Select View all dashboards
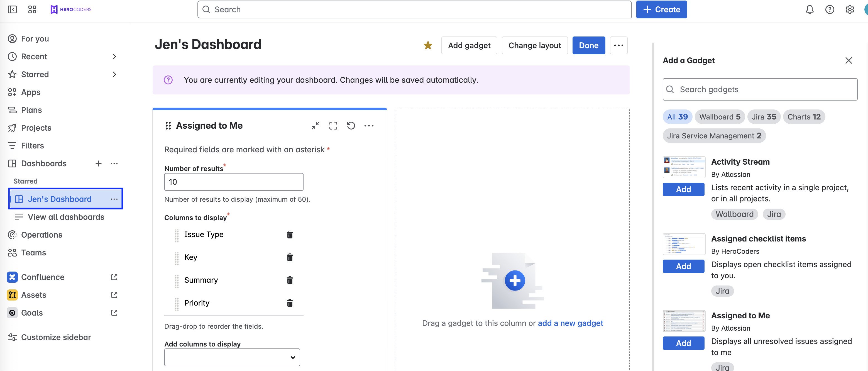This screenshot has height=371, width=868. coord(66,217)
